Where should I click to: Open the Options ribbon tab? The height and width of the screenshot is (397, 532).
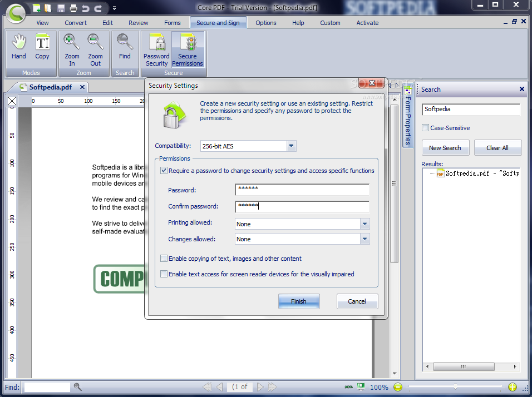click(266, 23)
